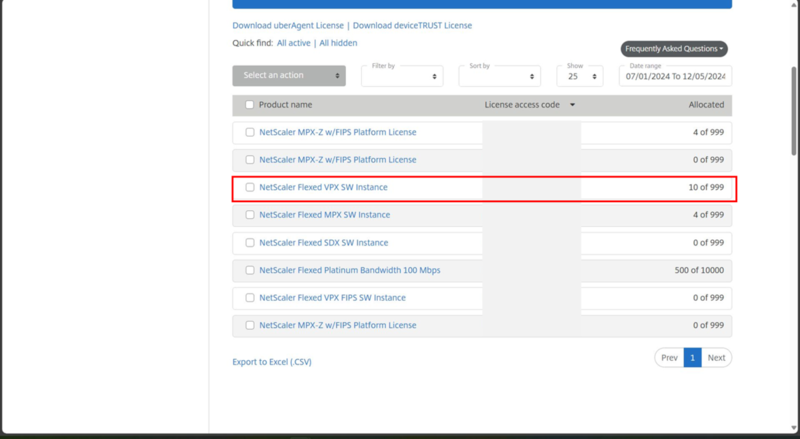Open NetScaler Flexed SDX SW Instance link

323,242
